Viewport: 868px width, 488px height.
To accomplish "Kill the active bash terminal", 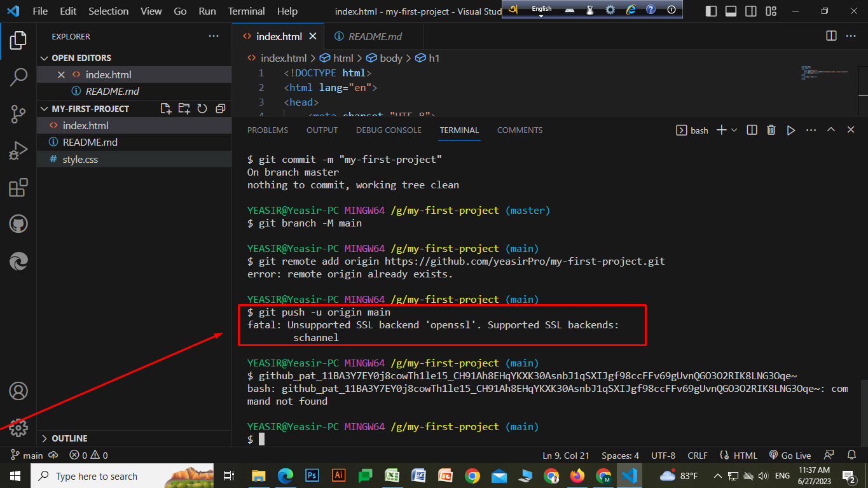I will [771, 130].
